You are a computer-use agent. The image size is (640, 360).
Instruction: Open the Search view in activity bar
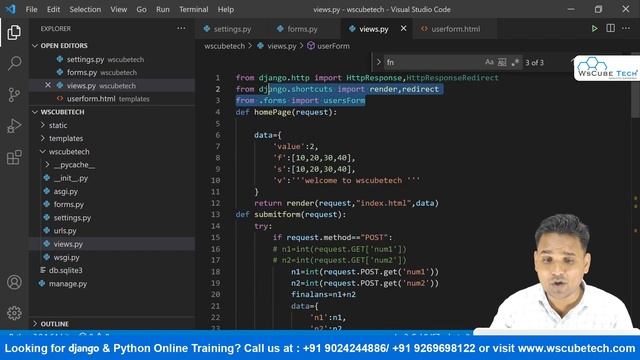14,63
